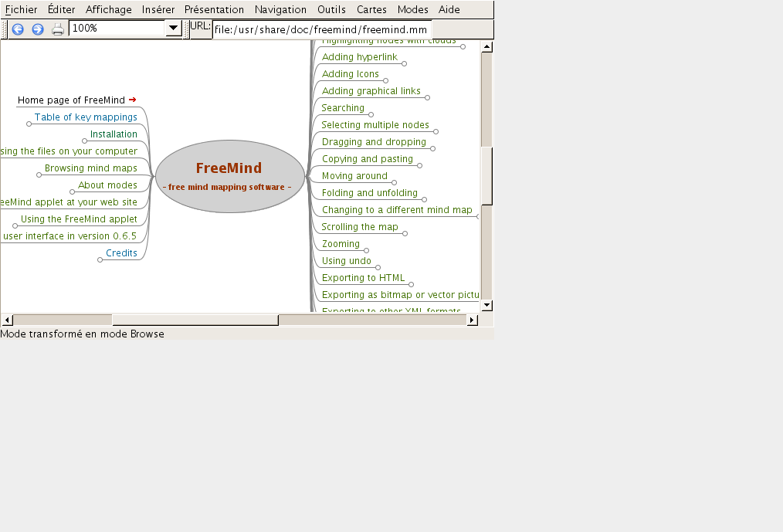
Task: Select the About modes node
Action: coord(107,185)
